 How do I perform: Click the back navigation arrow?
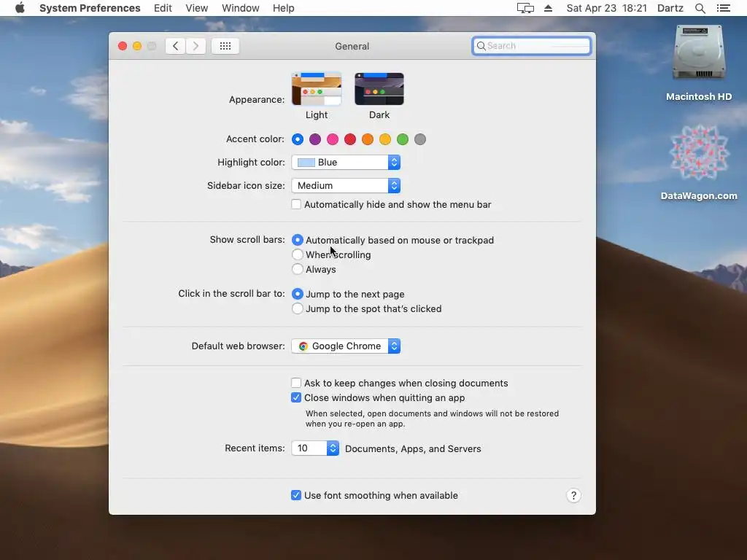[175, 46]
